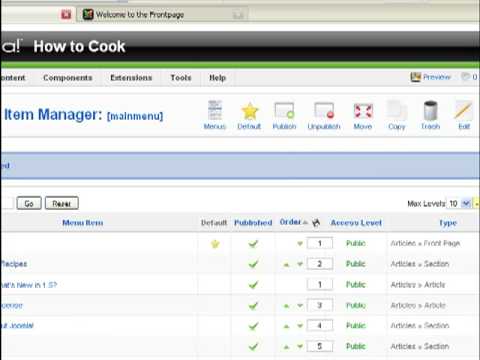
Task: Toggle published checkmark for Recipes row
Action: tap(253, 264)
